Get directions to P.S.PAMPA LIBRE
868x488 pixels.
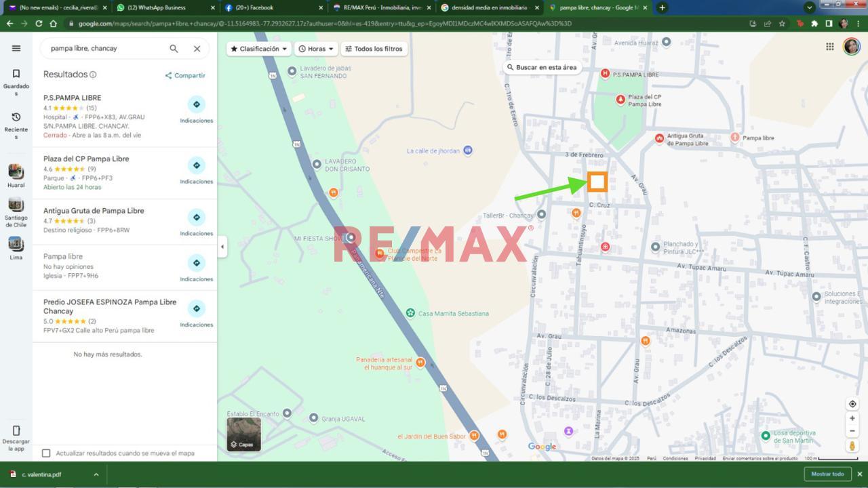[196, 105]
